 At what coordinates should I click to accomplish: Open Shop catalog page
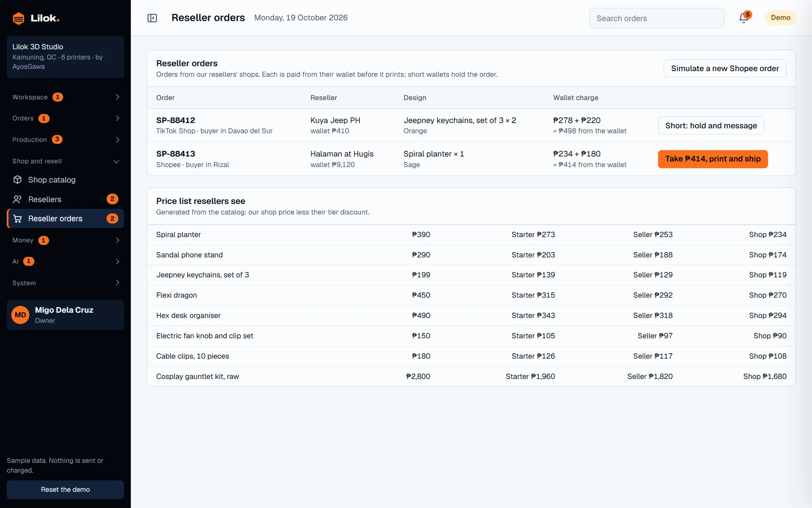(x=65, y=180)
